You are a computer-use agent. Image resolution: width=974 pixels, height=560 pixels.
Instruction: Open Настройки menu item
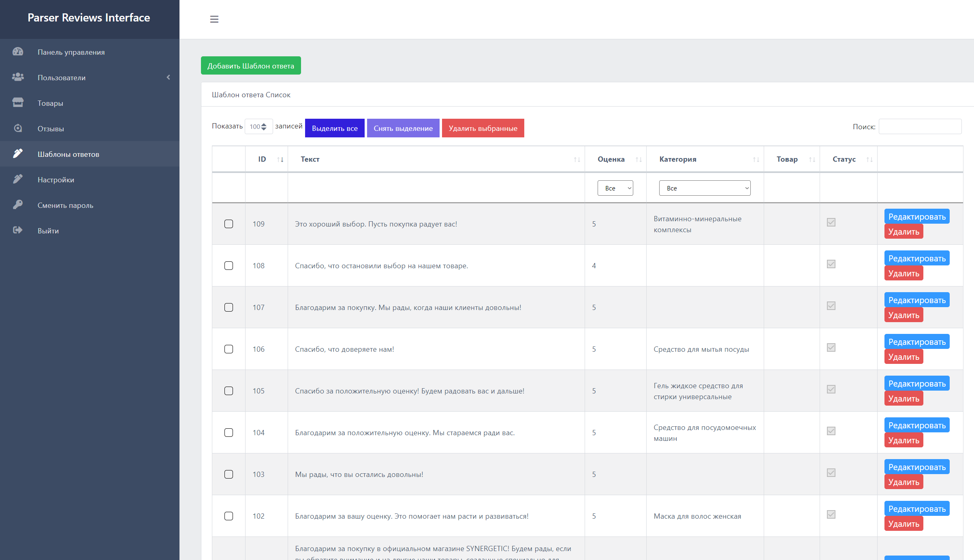coord(90,180)
